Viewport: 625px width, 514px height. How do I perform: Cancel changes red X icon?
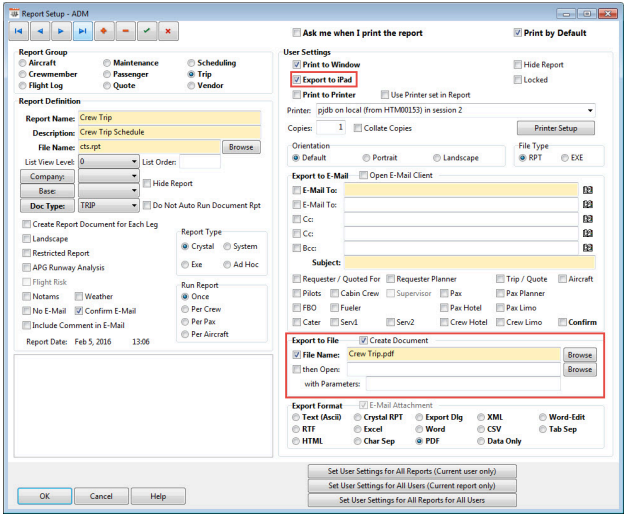pos(168,31)
